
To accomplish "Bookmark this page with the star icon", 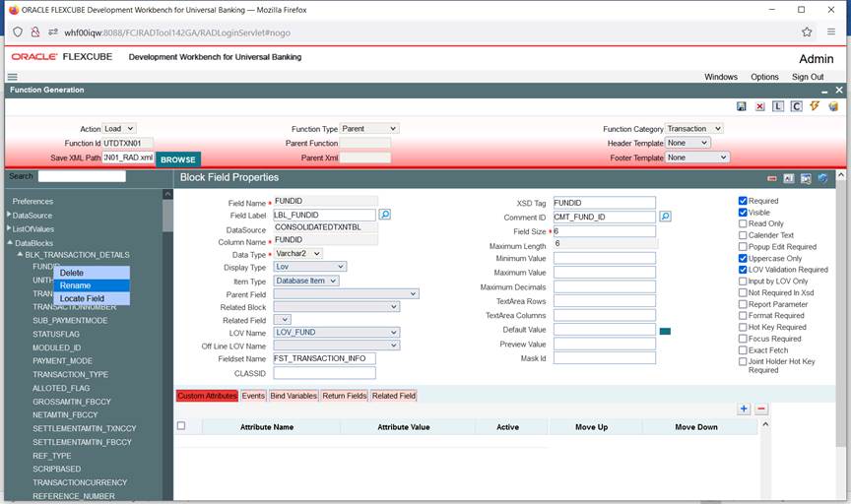I will point(807,32).
